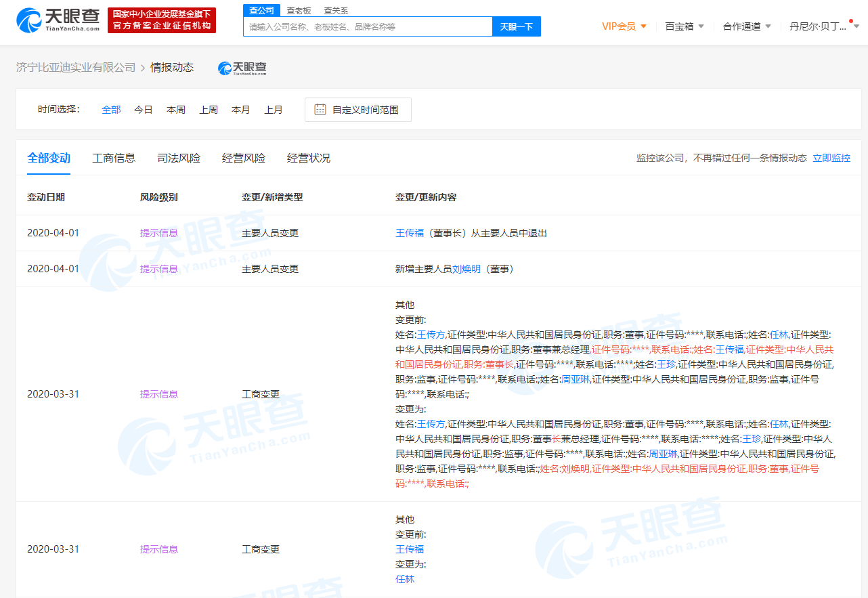Click the 天眼查 logo beside 情报动态
Screen dimensions: 868x598
click(242, 67)
